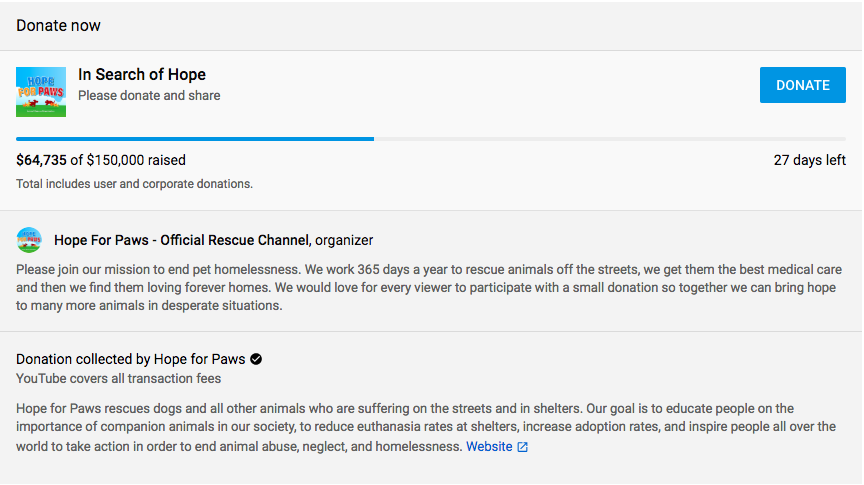Click the unfilled gray part of the progress bar
Viewport: 864px width, 485px height.
point(610,139)
